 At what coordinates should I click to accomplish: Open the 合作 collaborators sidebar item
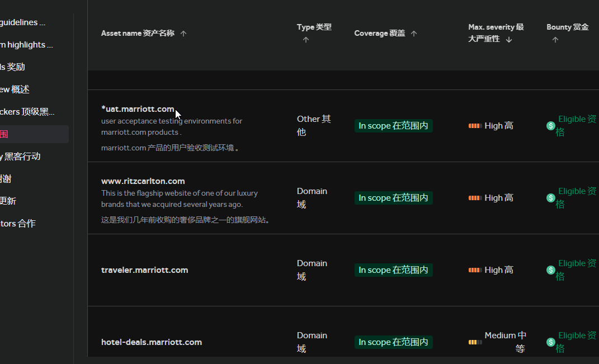pyautogui.click(x=18, y=224)
